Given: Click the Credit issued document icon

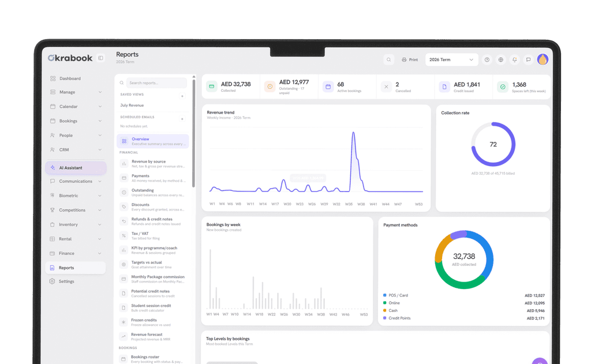Looking at the screenshot, I should click(x=444, y=87).
